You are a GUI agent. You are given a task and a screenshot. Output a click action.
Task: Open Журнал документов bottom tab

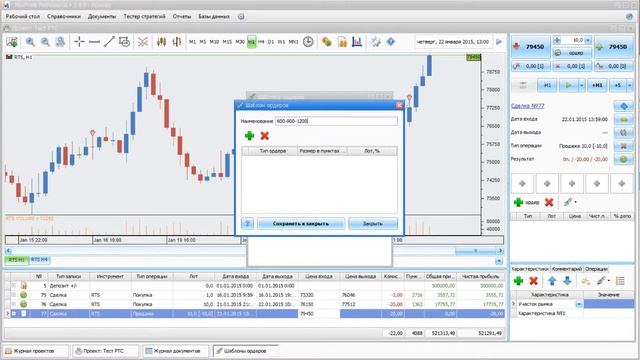(176, 351)
